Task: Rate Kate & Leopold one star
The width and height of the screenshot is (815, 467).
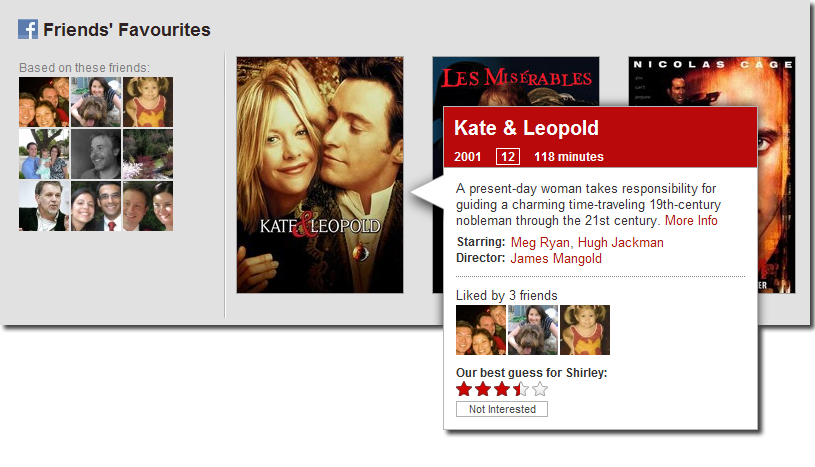Action: (x=464, y=388)
